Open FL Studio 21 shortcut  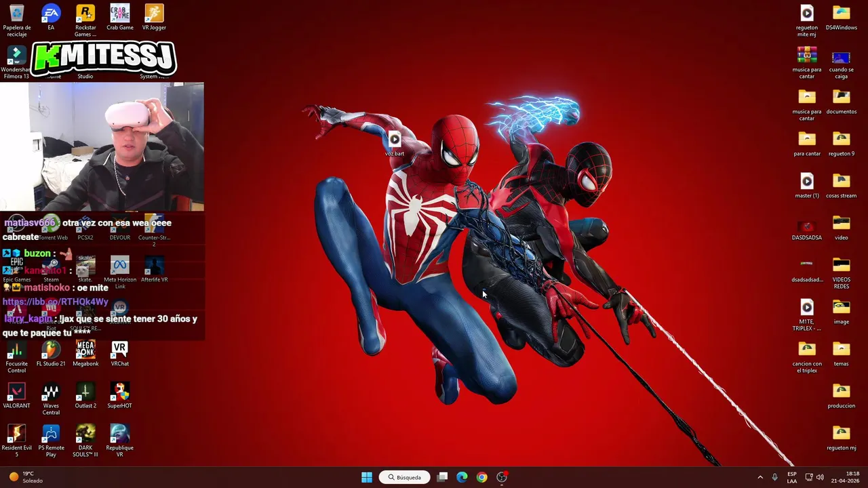51,354
